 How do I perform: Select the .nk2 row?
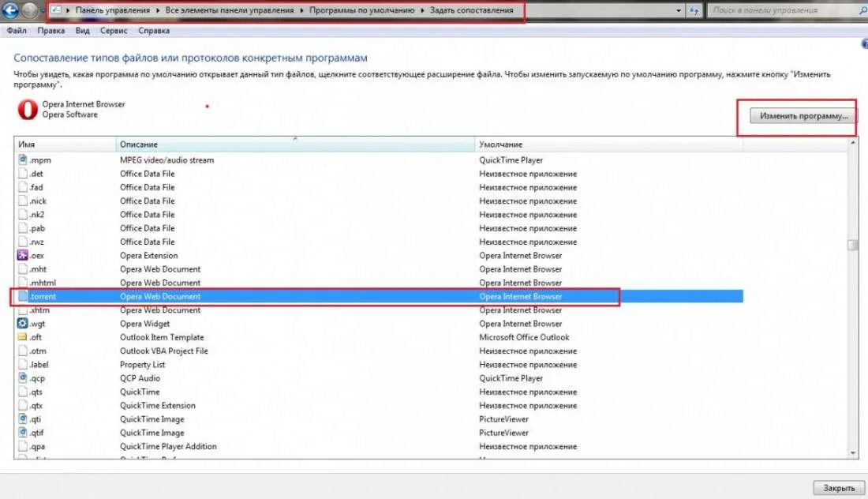pos(379,214)
